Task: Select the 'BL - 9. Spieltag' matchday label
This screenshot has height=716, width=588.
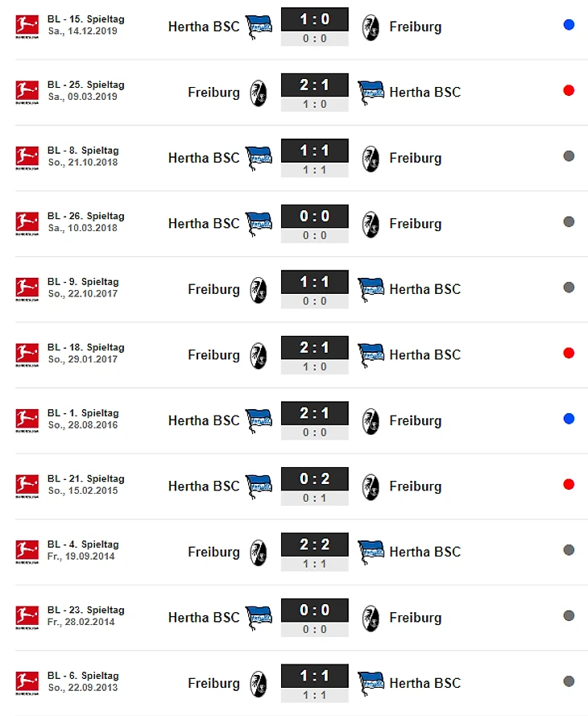Action: 83,282
